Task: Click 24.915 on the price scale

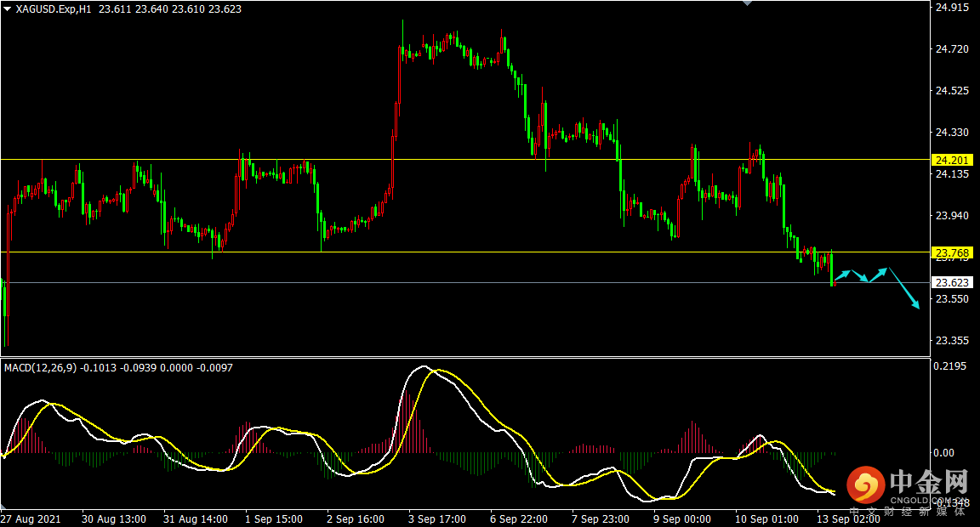Action: 952,8
